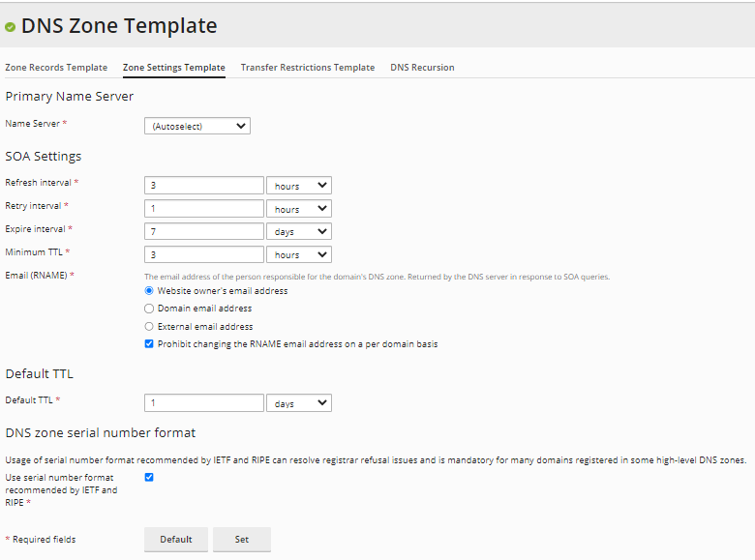755x560 pixels.
Task: Click the RNAME email description text
Action: (377, 277)
